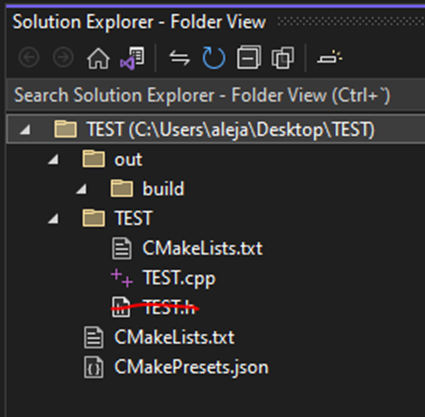
Task: Click the Forward navigation arrow icon
Action: coord(63,58)
